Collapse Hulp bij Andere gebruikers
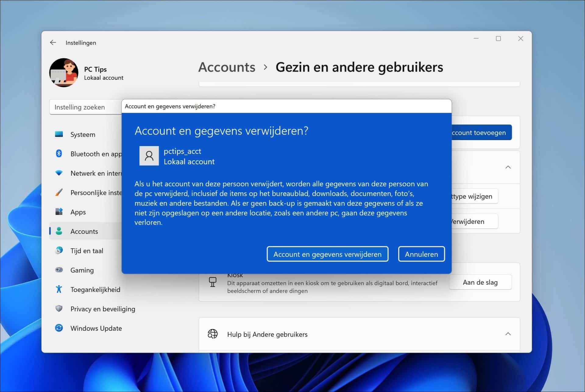Image resolution: width=585 pixels, height=392 pixels. pyautogui.click(x=508, y=334)
